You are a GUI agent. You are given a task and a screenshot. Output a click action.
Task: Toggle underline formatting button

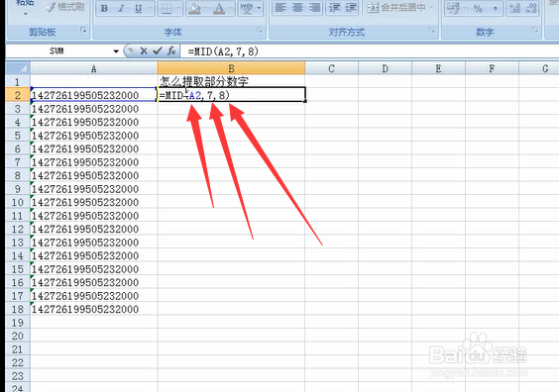coord(139,9)
